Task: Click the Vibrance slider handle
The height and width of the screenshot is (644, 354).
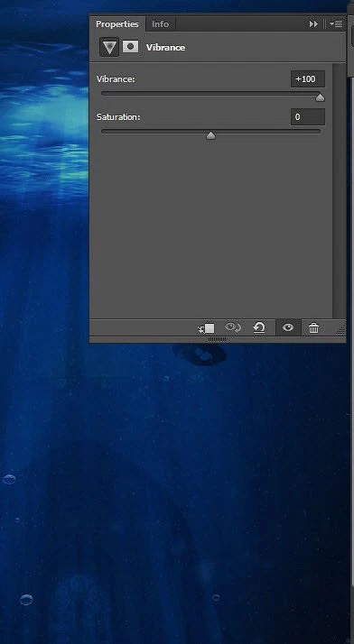Action: point(320,97)
